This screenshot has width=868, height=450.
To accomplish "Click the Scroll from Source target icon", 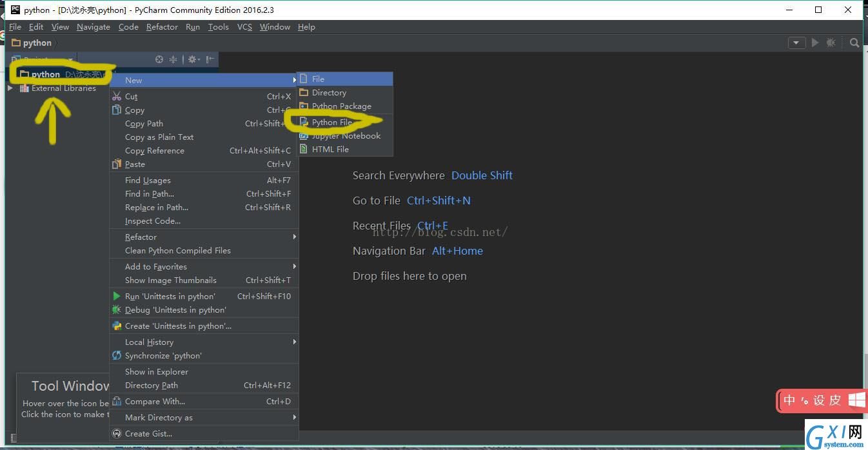I will click(159, 59).
